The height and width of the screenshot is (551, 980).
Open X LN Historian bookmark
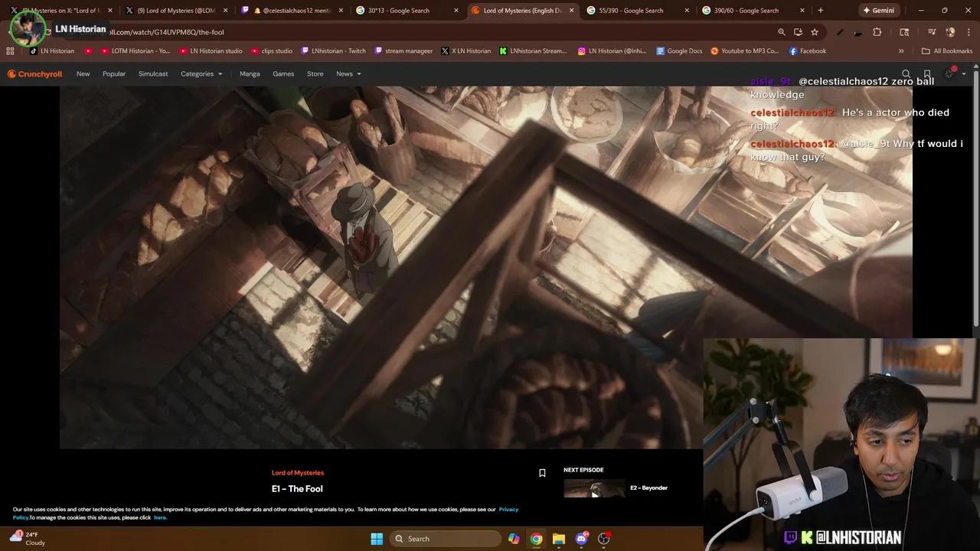465,51
